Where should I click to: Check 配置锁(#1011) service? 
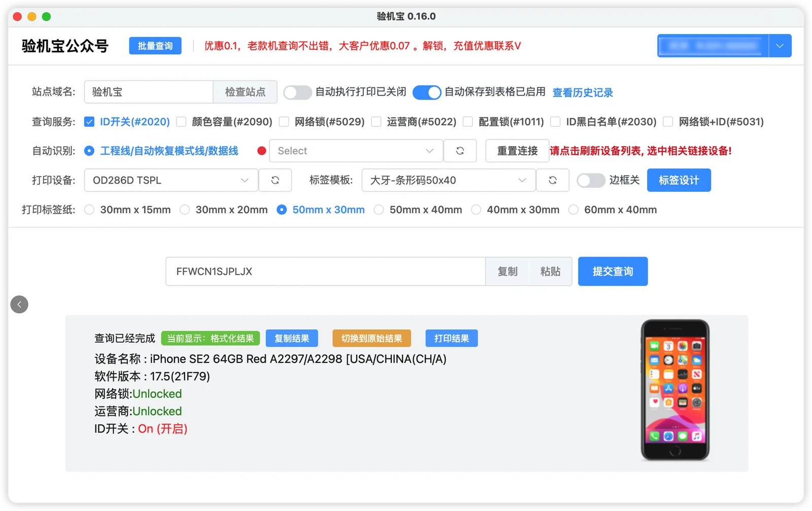click(468, 122)
